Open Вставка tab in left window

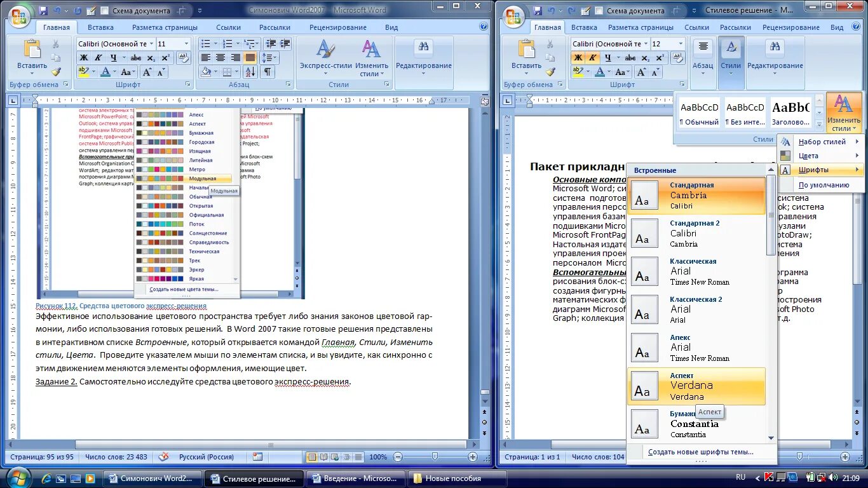[x=100, y=27]
